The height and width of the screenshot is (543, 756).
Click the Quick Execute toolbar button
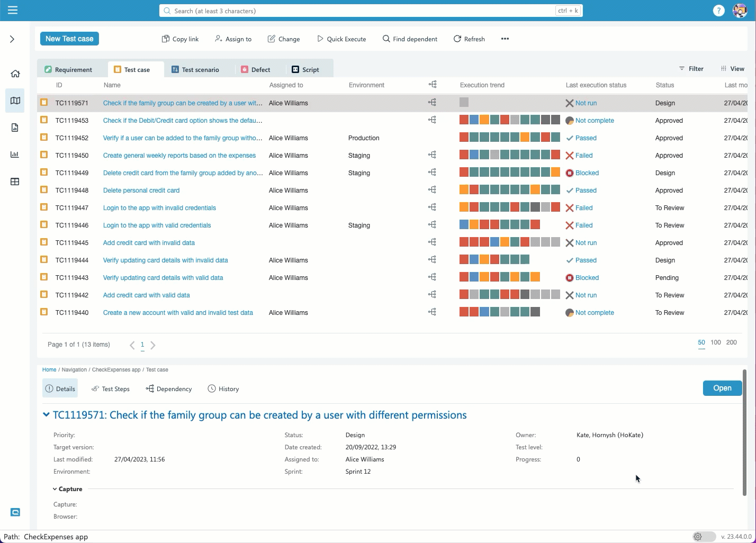tap(341, 39)
